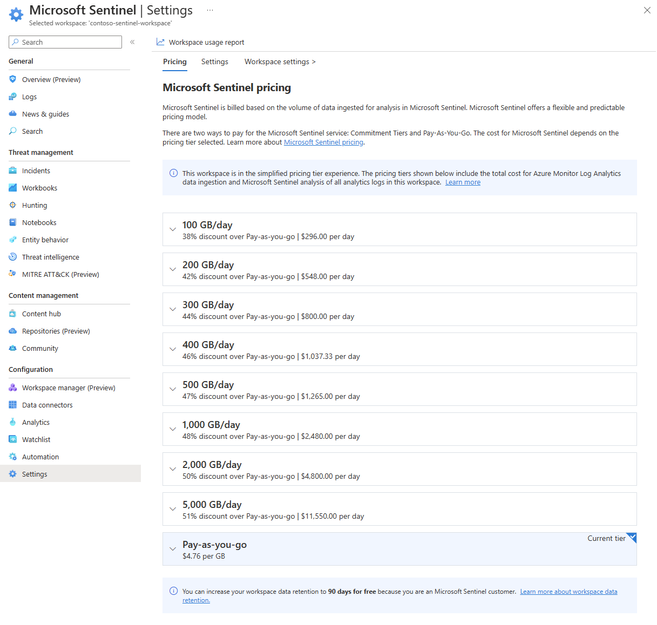This screenshot has width=657, height=625.
Task: Open the Workspace settings tab
Action: click(280, 62)
